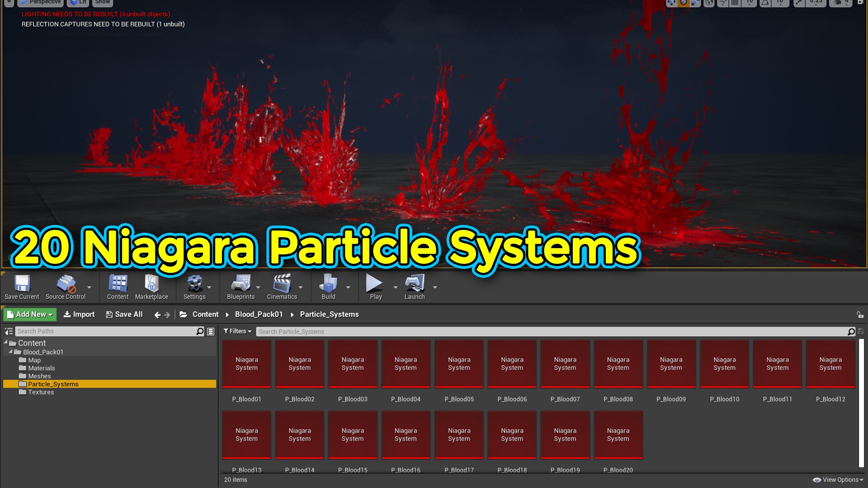This screenshot has width=868, height=488.
Task: Open the Marketplace
Action: click(x=152, y=287)
